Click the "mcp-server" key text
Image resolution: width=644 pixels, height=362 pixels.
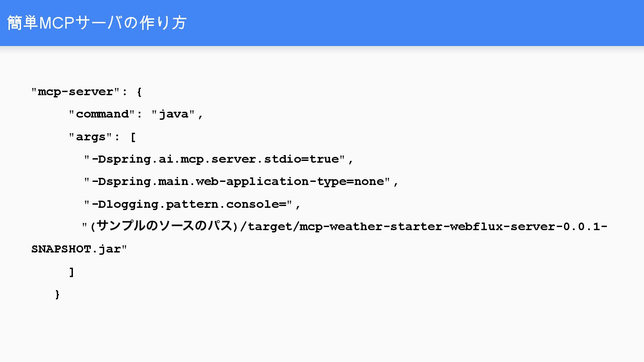click(76, 92)
